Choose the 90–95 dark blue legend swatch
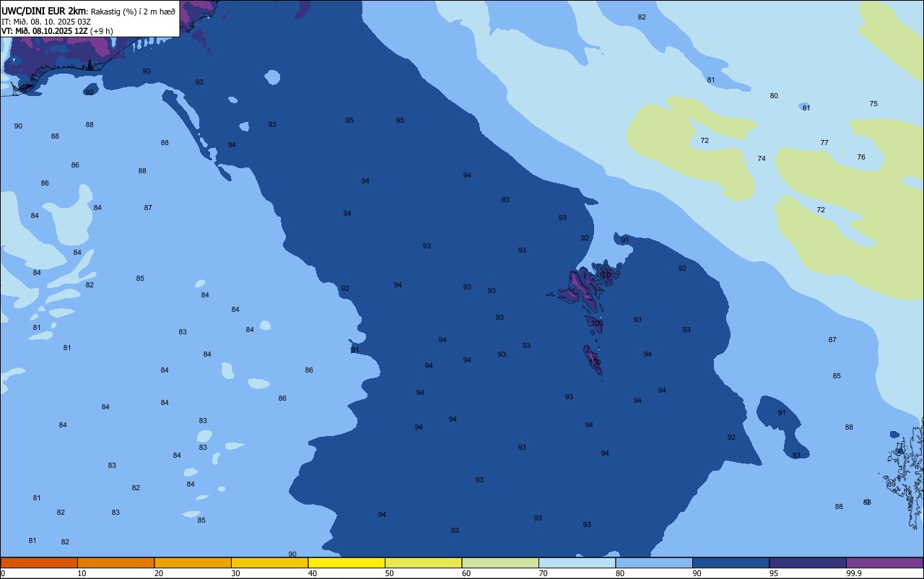The width and height of the screenshot is (924, 579). pyautogui.click(x=731, y=562)
